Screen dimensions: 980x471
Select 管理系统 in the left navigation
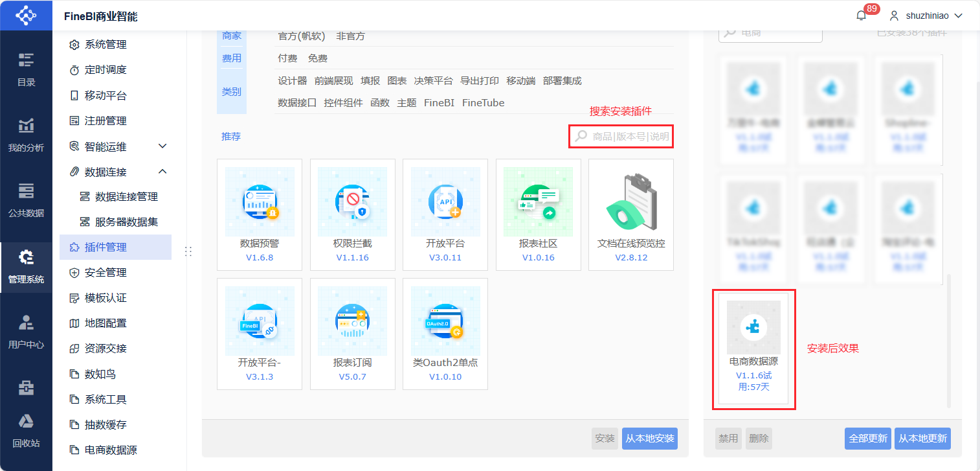26,267
